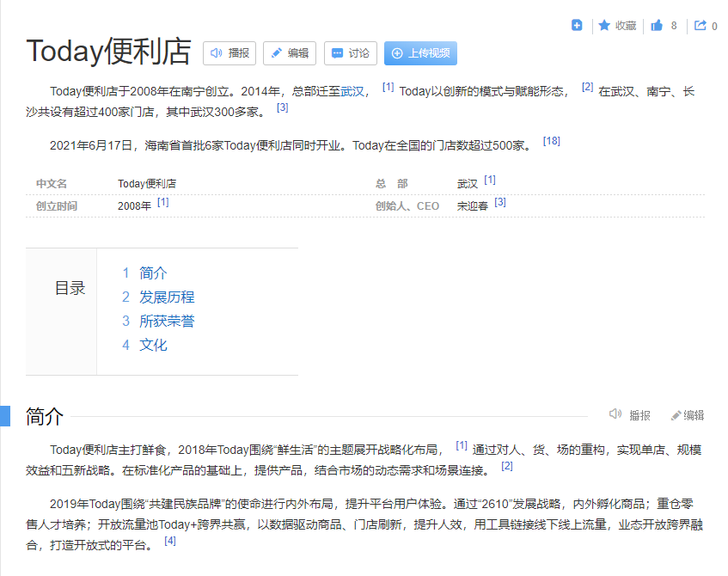This screenshot has width=728, height=576.
Task: Click the 中文名 field label
Action: (52, 184)
